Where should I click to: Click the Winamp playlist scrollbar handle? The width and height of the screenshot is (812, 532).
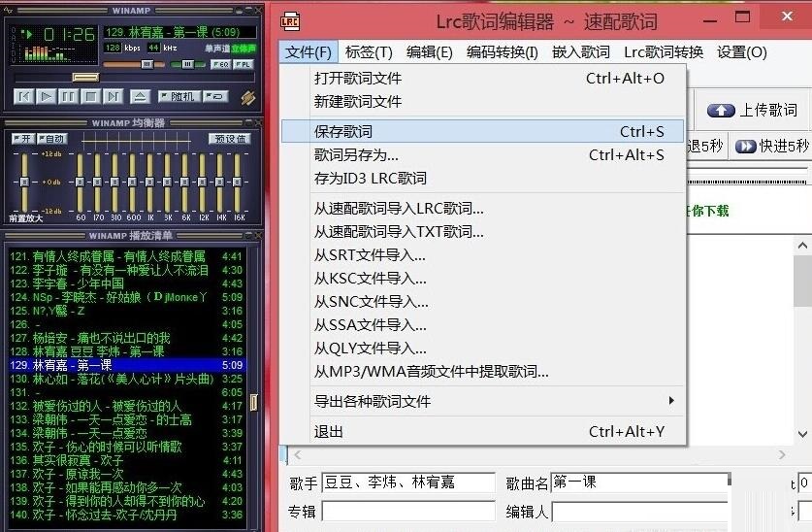coord(254,402)
